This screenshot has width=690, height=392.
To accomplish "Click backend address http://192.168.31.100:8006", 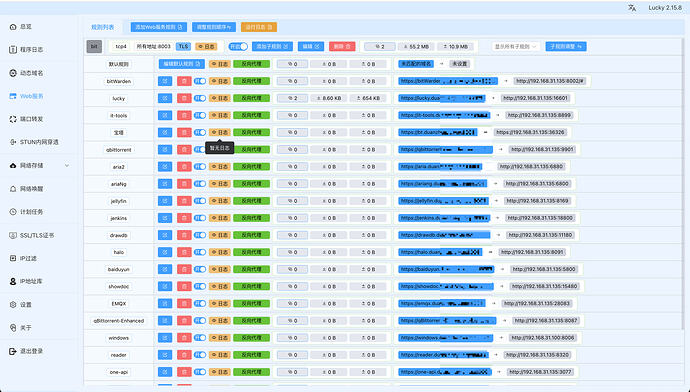I will tap(543, 338).
